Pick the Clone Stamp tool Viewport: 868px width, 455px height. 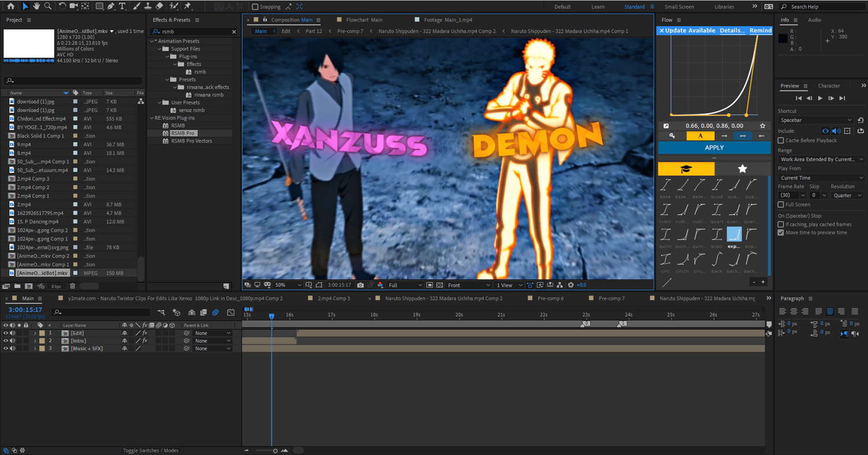coord(148,6)
